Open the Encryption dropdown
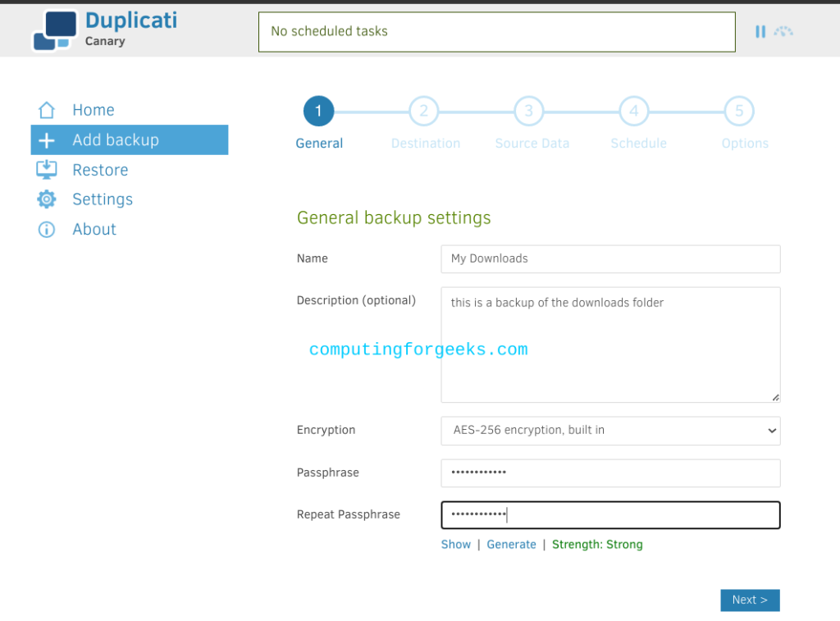 point(610,431)
